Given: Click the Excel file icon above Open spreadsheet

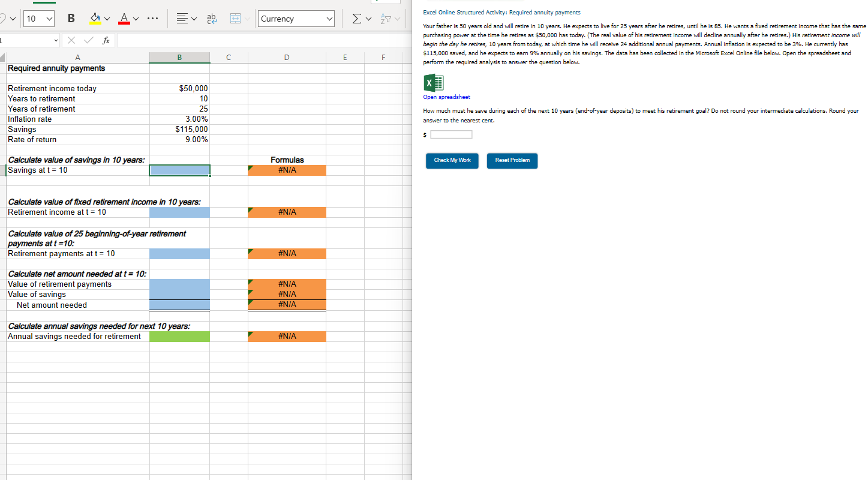Looking at the screenshot, I should tap(433, 83).
